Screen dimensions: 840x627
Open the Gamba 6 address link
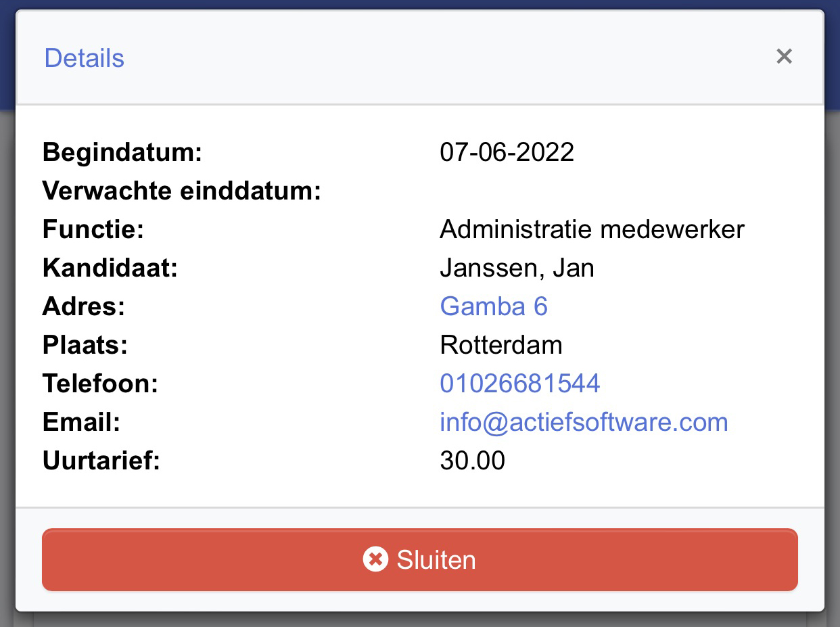tap(494, 306)
